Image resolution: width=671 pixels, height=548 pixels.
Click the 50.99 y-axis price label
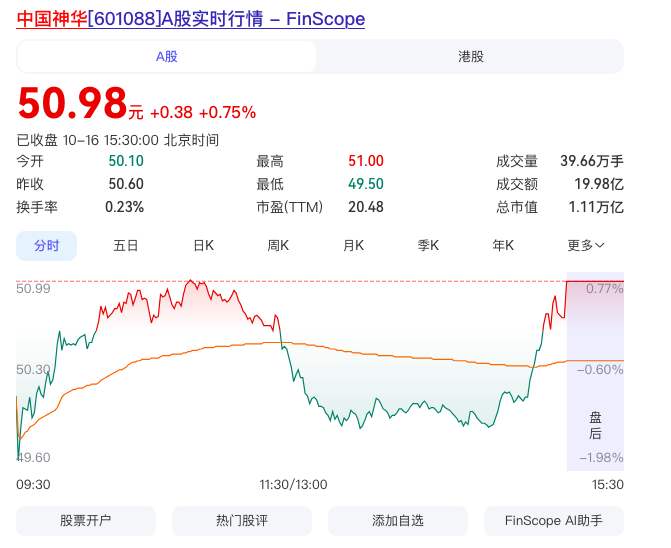[33, 289]
